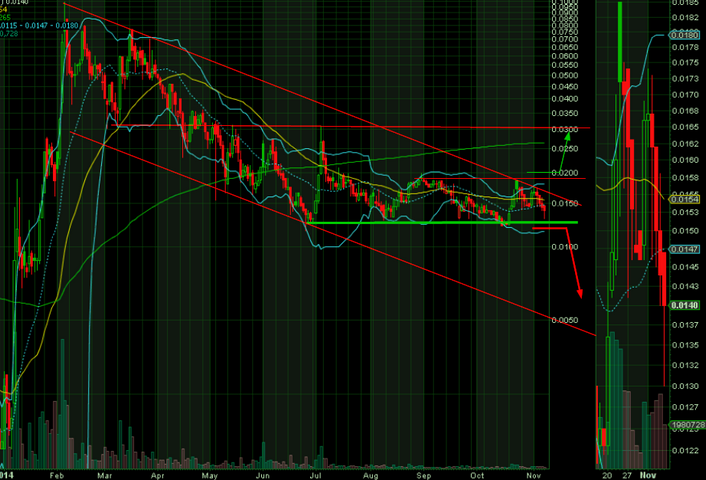Click the 0.0350 axis label

pyautogui.click(x=565, y=113)
